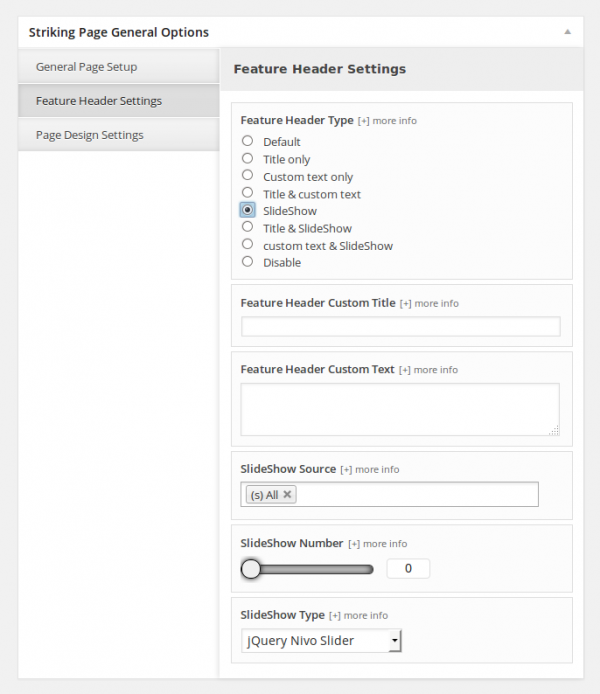Select the Default header type radio button
This screenshot has height=694, width=600.
247,141
